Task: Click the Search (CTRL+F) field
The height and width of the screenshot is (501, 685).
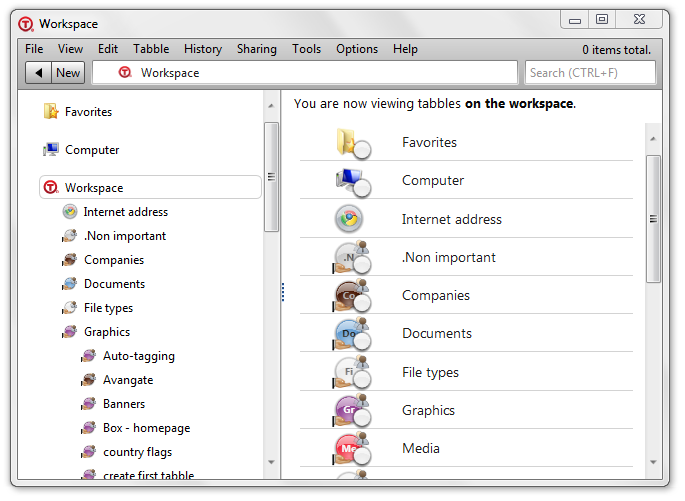Action: (x=590, y=73)
